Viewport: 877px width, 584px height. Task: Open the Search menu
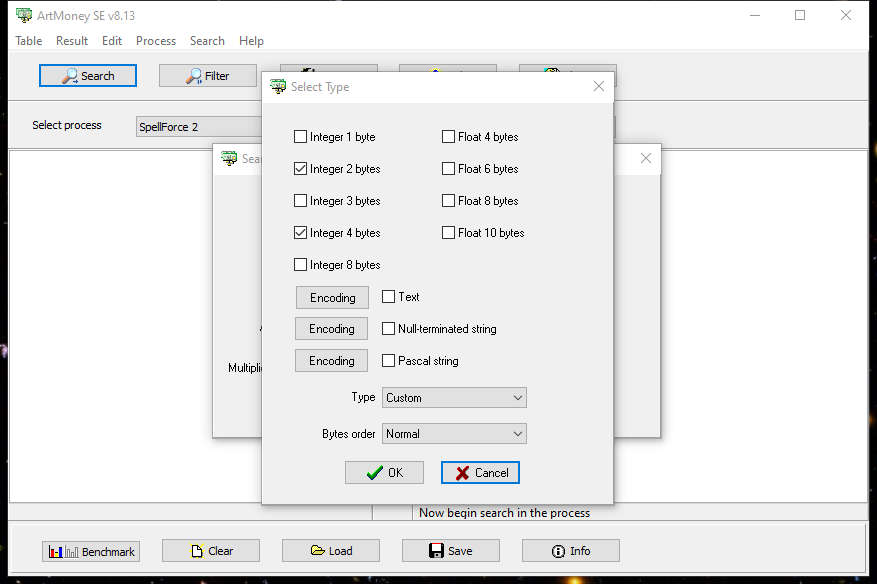click(x=207, y=41)
